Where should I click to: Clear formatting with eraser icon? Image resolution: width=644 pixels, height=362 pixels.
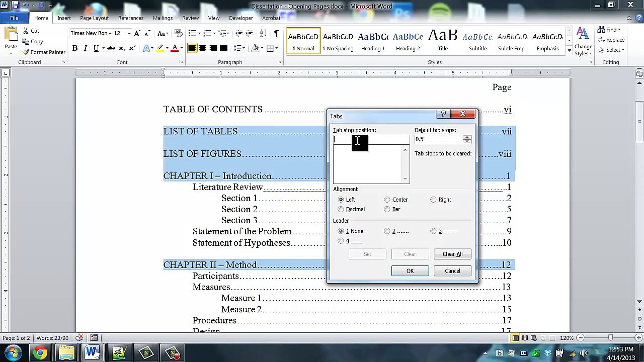(x=179, y=33)
